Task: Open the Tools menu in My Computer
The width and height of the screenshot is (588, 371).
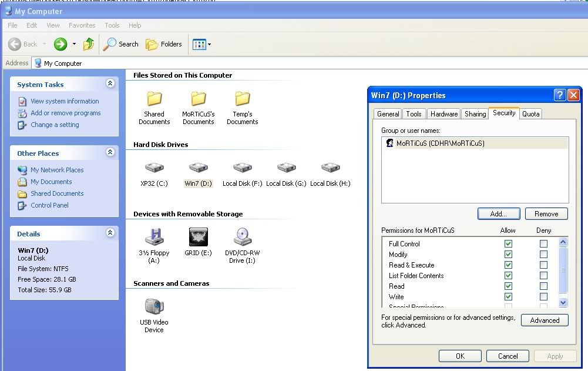Action: click(x=112, y=25)
